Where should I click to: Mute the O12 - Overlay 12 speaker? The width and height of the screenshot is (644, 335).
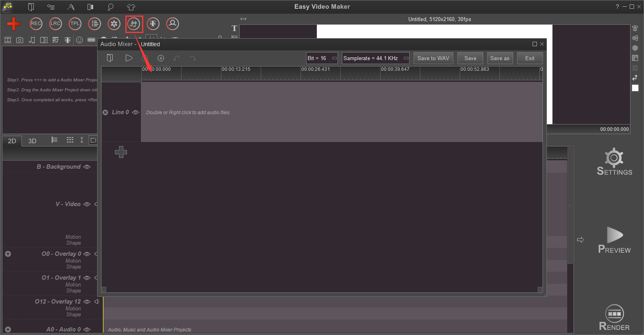point(96,302)
